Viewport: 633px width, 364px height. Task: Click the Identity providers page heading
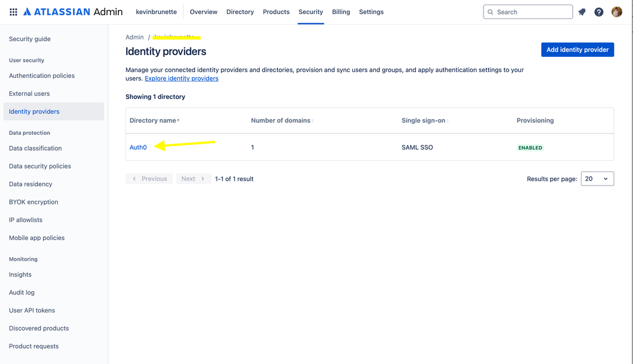[x=166, y=52]
